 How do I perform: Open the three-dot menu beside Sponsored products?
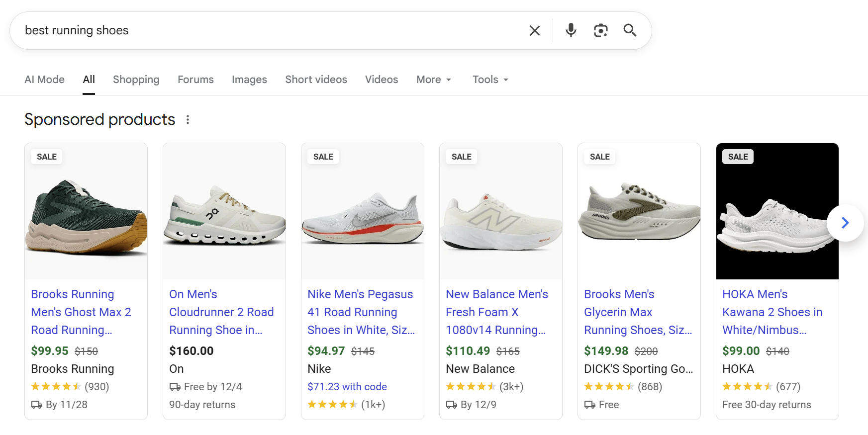pos(188,120)
